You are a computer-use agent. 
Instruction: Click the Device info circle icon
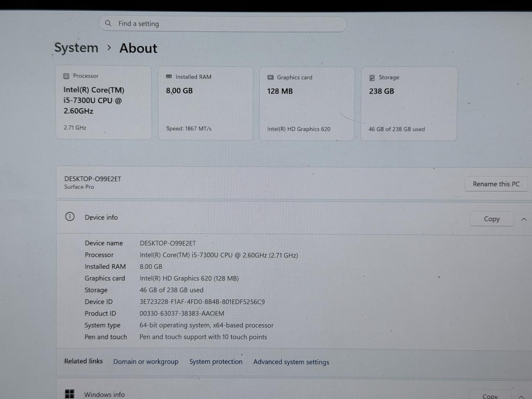click(70, 216)
